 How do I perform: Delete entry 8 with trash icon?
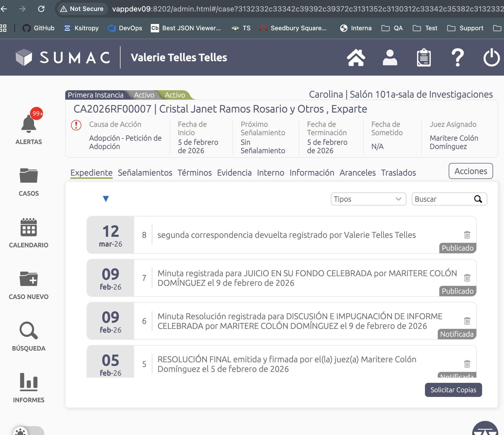point(467,235)
